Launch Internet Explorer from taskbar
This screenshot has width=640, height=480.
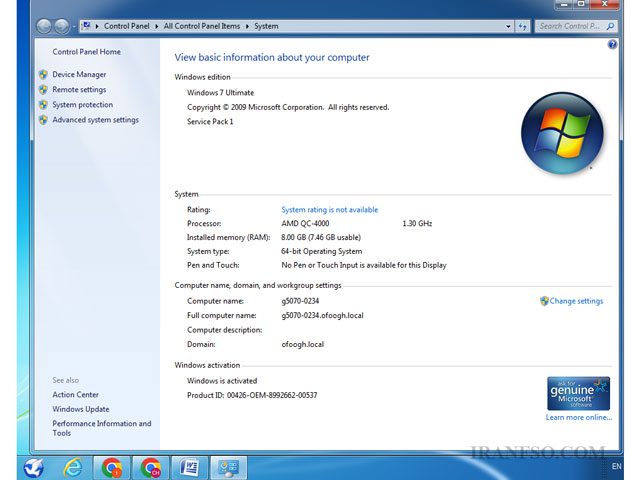73,468
